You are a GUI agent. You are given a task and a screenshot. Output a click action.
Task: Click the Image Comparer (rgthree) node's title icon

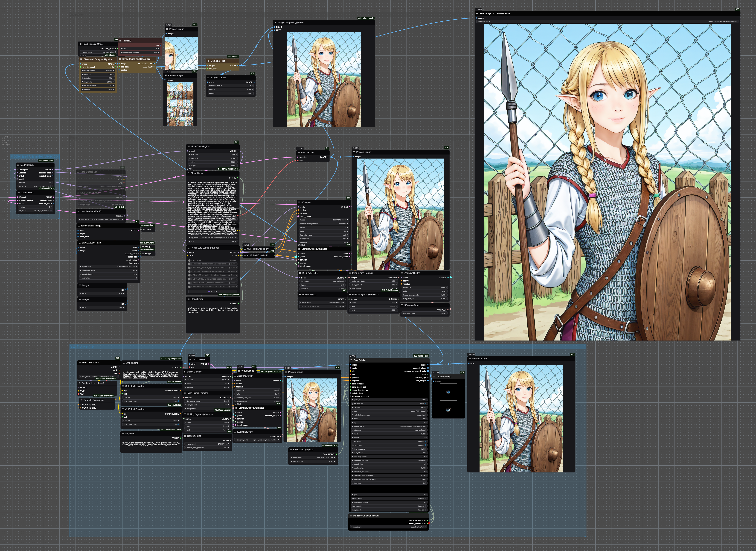click(276, 23)
